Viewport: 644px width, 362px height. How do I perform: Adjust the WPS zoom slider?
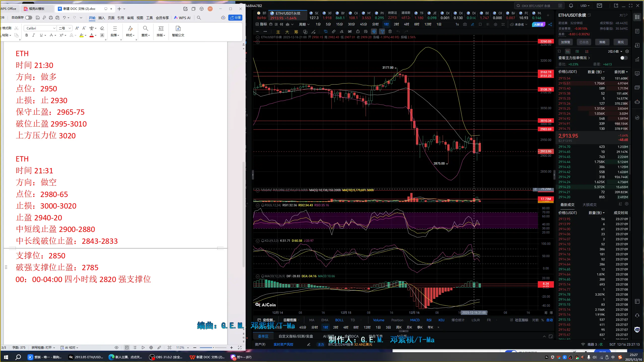click(x=213, y=348)
